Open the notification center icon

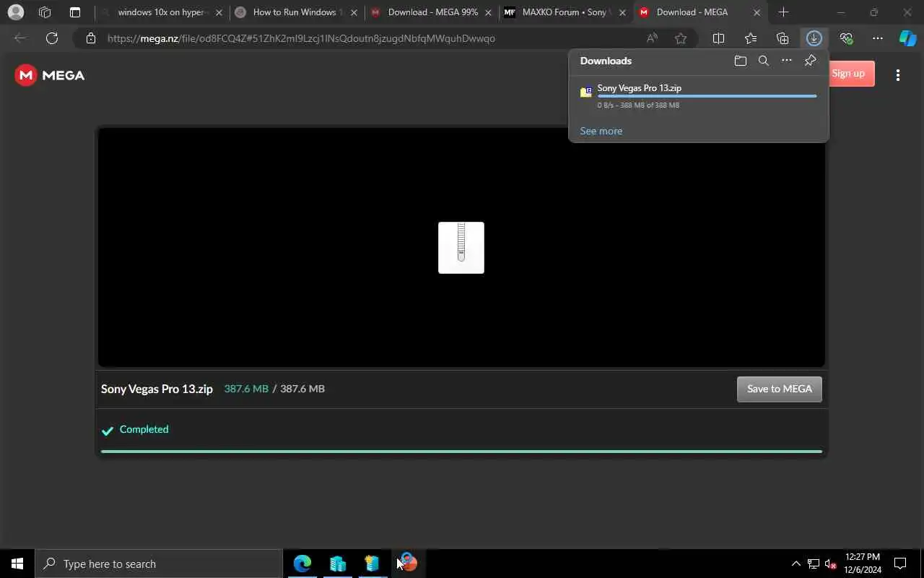pos(900,564)
